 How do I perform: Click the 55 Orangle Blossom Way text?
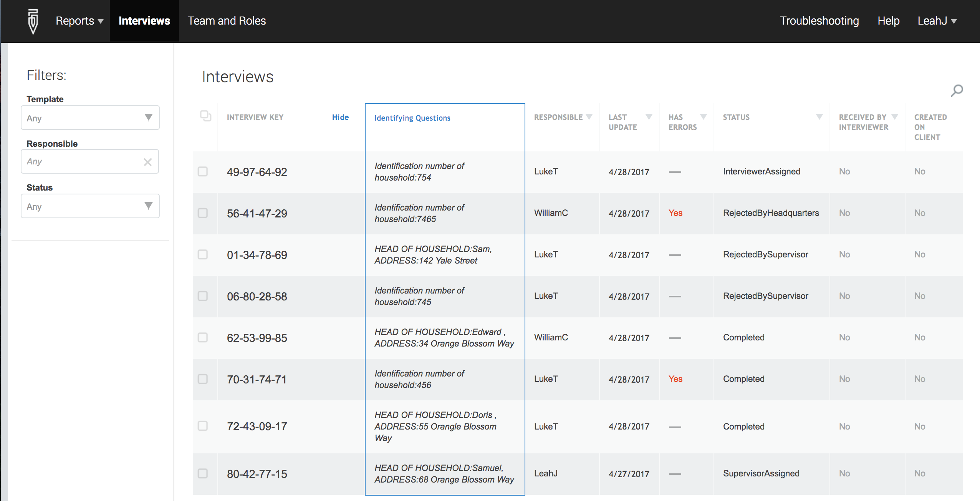435,432
